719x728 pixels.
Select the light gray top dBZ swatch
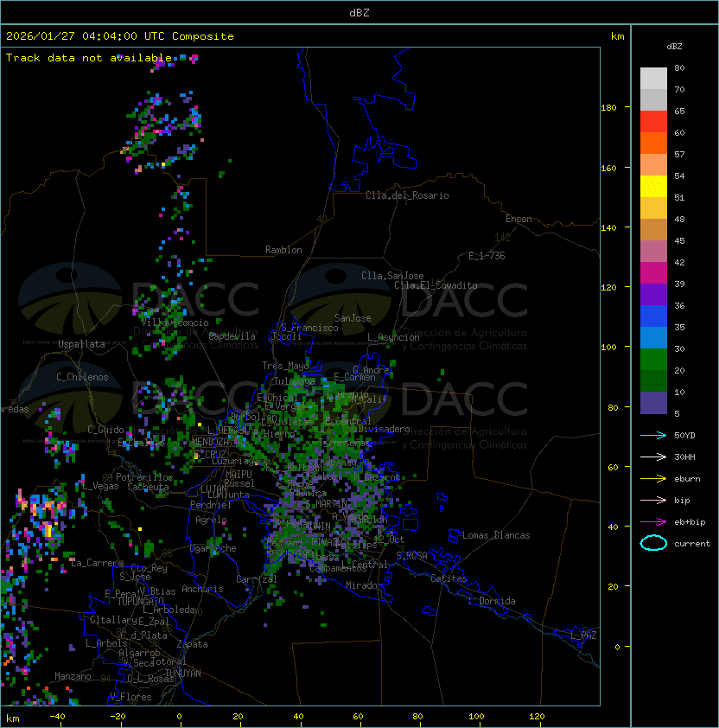[653, 79]
